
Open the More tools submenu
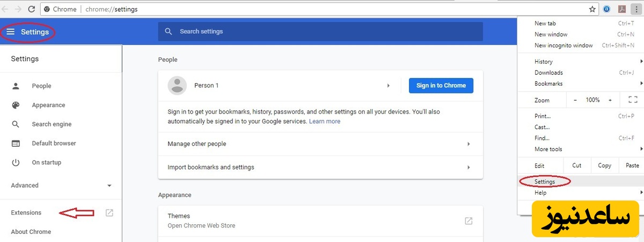click(x=548, y=149)
